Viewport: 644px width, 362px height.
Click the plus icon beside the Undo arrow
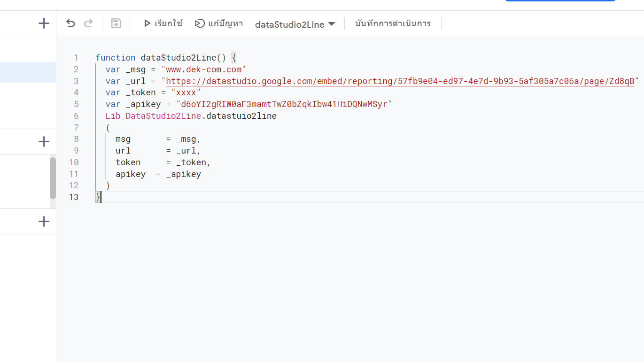(x=44, y=23)
